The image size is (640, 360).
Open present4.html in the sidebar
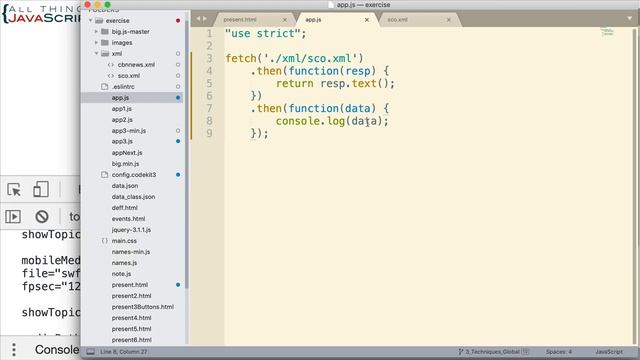pos(131,318)
